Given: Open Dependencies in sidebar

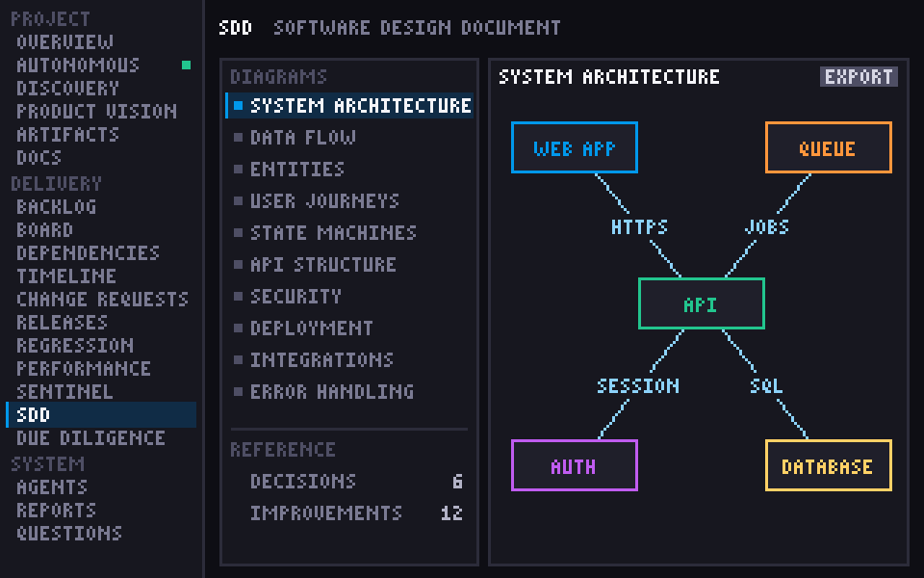Looking at the screenshot, I should coord(88,252).
